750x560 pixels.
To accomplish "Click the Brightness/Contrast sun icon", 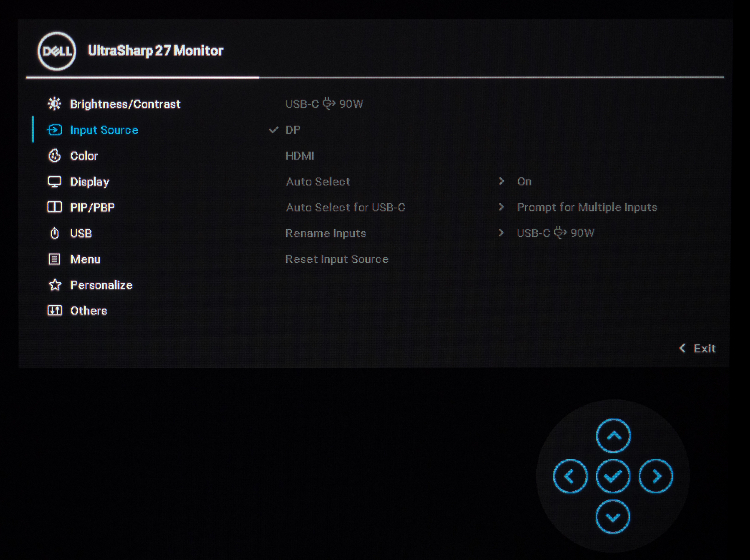I will point(54,104).
